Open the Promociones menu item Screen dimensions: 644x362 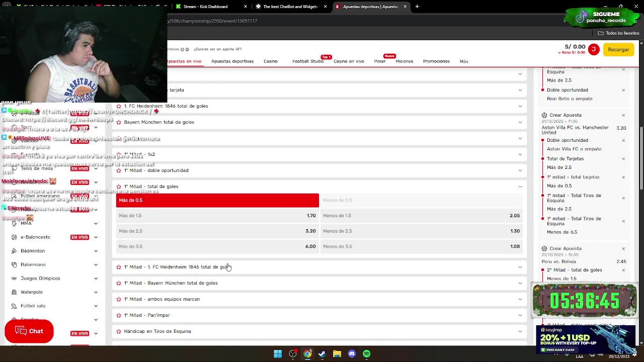click(x=436, y=61)
